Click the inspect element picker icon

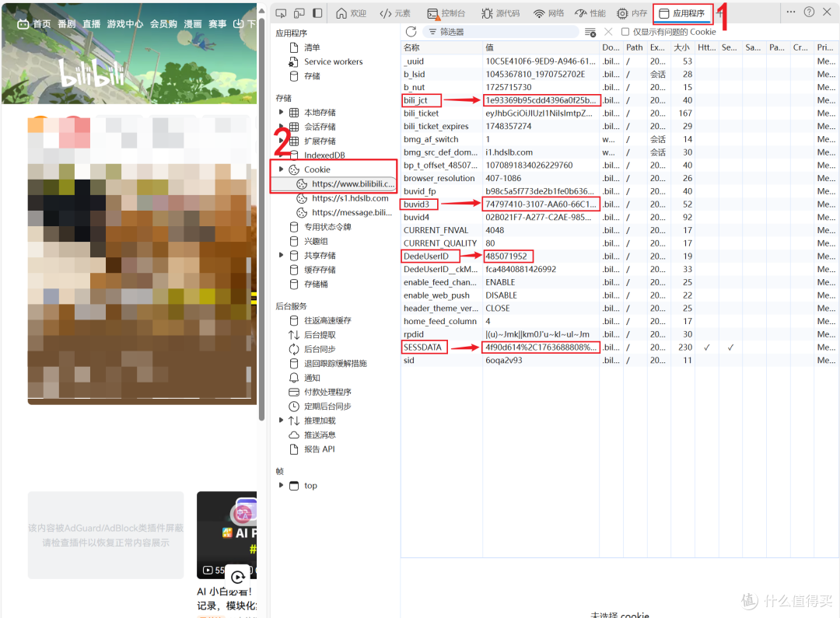[x=281, y=13]
